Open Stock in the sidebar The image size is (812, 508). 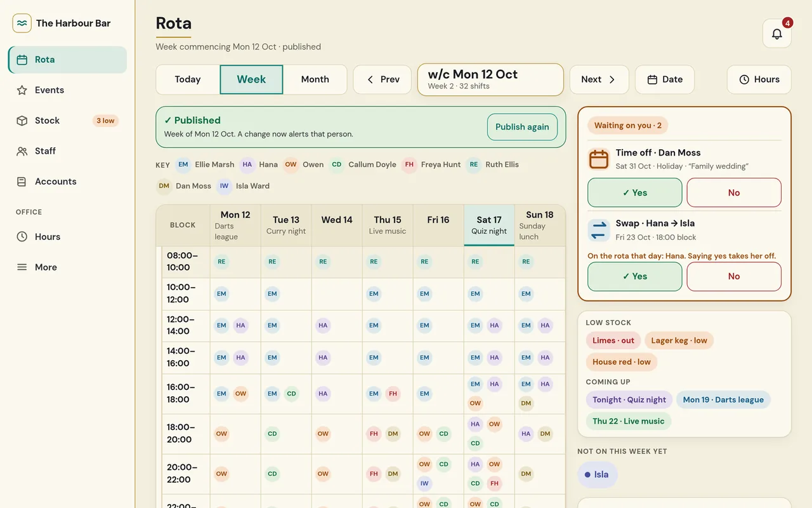click(67, 121)
